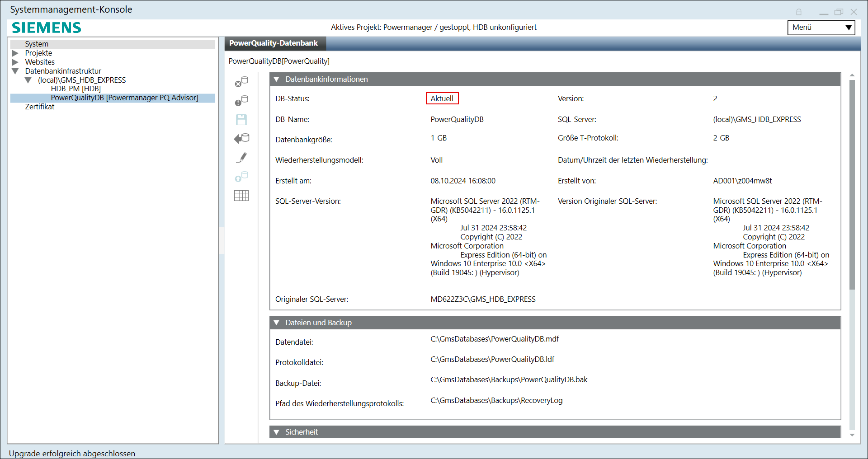
Task: Open the Menü dropdown
Action: pos(821,28)
